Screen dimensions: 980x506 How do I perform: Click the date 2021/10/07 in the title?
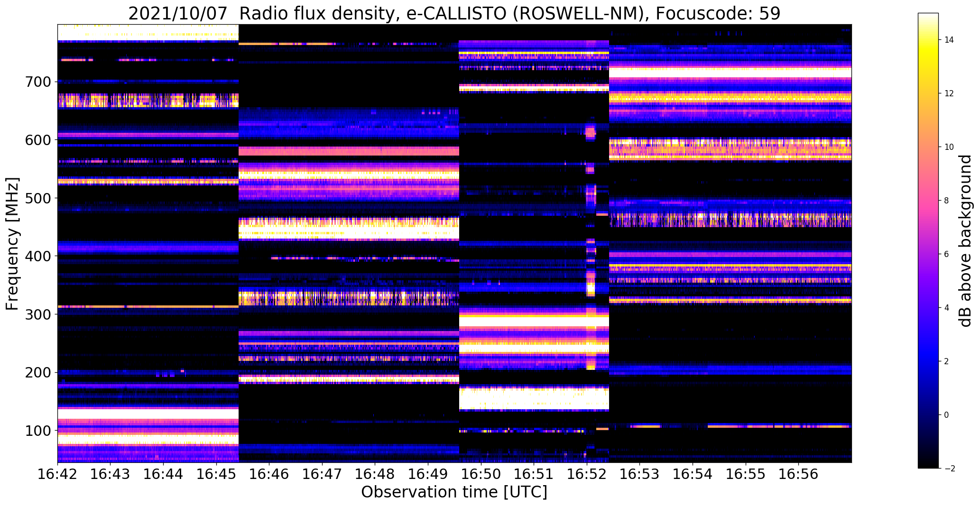coord(178,14)
